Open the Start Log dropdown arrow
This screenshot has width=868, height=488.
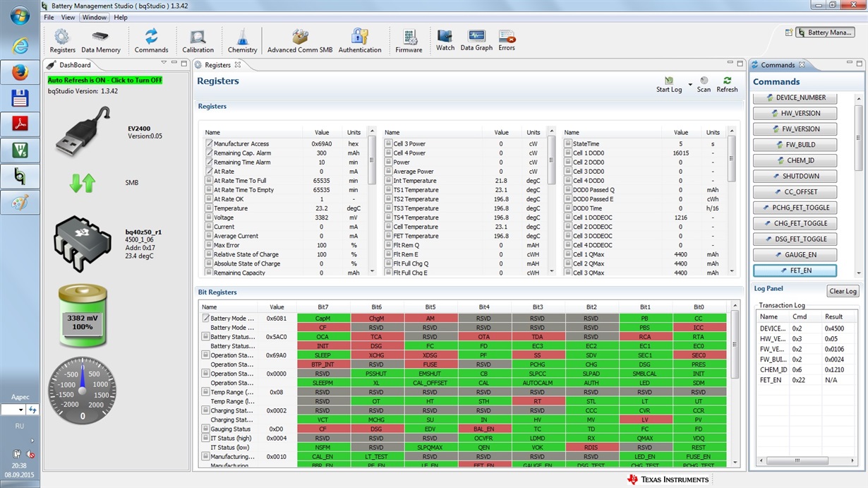690,85
